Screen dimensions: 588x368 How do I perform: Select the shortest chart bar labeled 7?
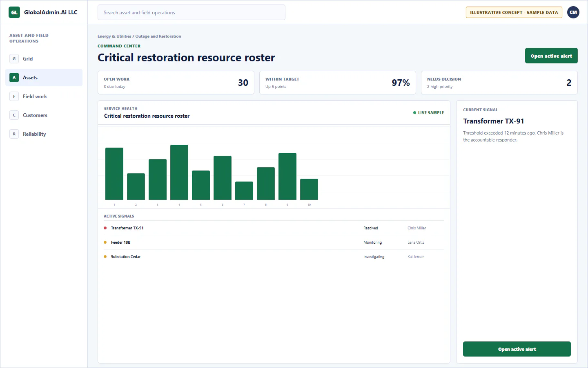244,191
